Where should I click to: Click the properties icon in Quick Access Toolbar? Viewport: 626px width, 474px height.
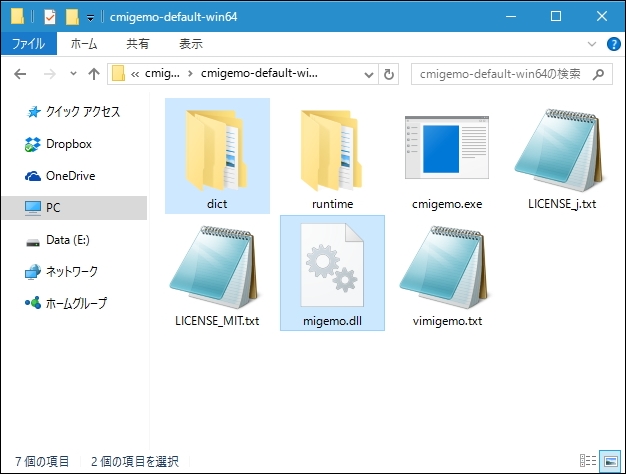[x=50, y=17]
